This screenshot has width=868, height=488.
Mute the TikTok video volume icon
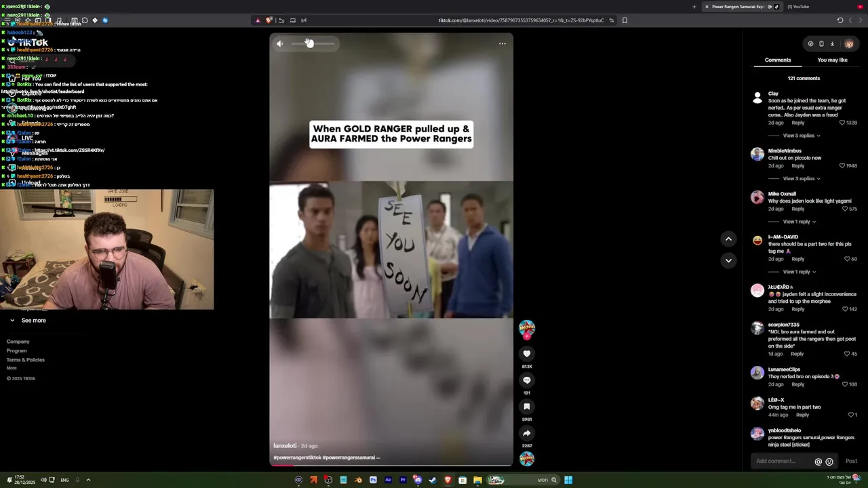tap(279, 43)
